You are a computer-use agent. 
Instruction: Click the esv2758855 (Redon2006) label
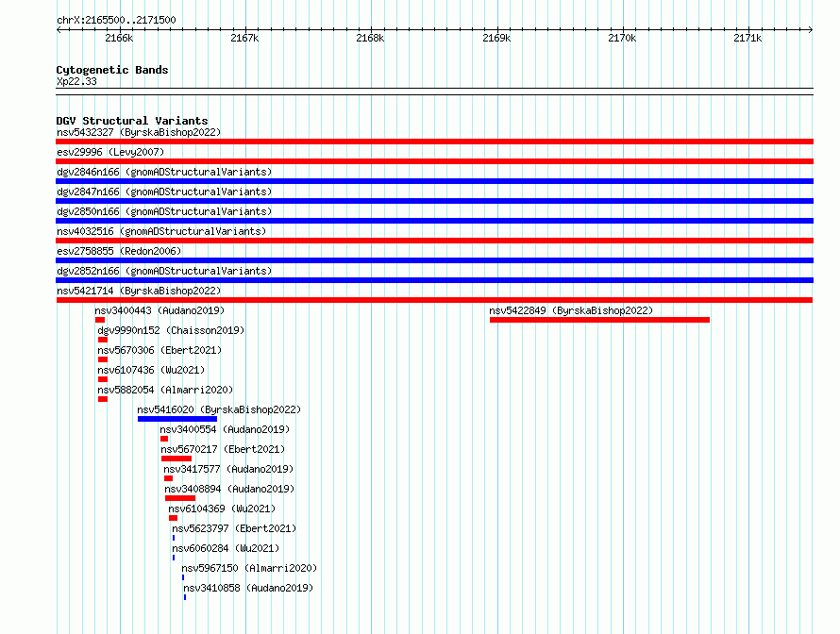119,251
